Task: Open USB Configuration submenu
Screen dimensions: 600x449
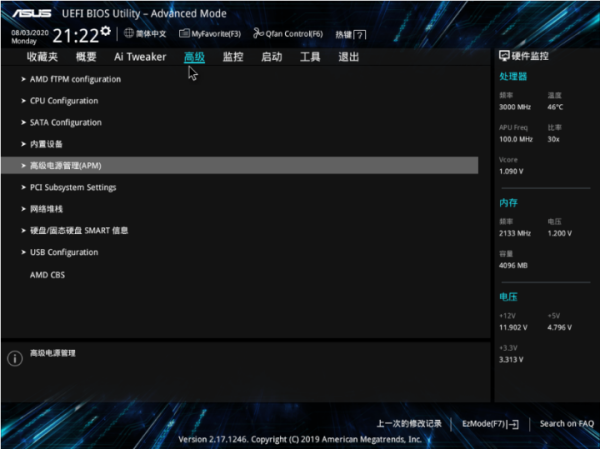Action: point(64,252)
